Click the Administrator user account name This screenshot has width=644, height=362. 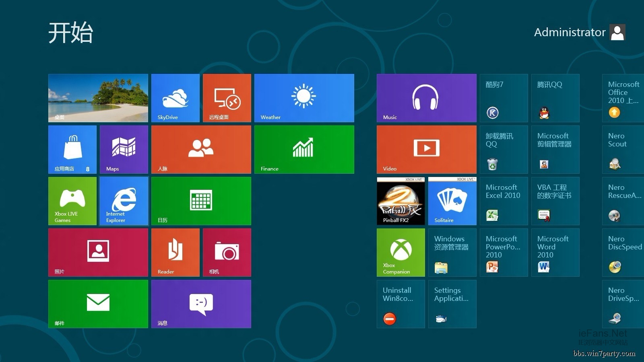click(570, 32)
